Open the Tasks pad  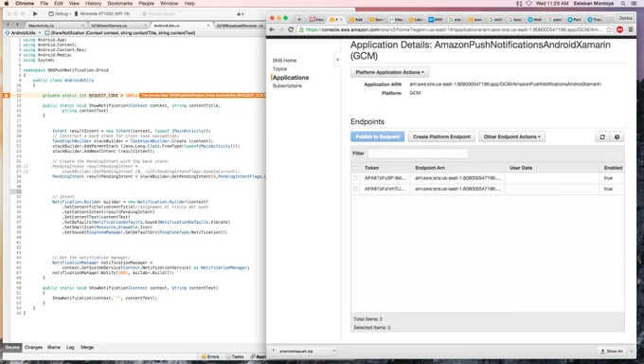click(x=235, y=356)
